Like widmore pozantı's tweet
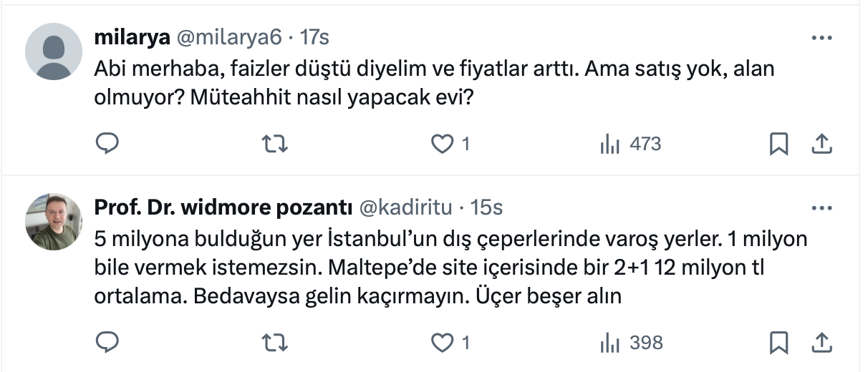The image size is (868, 372). coord(443,343)
